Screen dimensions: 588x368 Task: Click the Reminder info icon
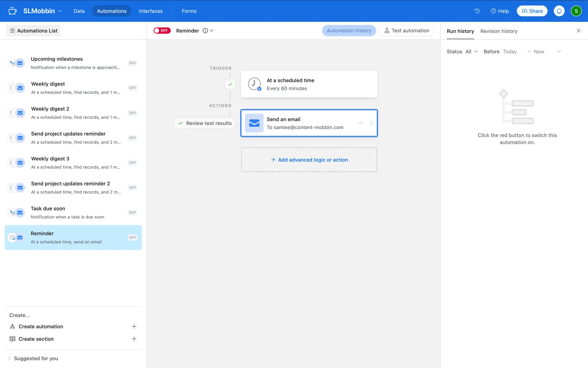[205, 31]
